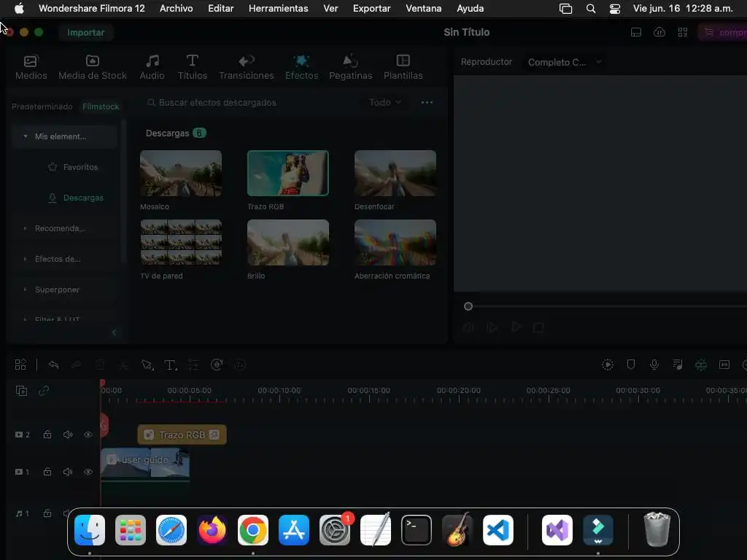Select the TV de pared effect thumbnail
This screenshot has height=560, width=747.
click(181, 242)
